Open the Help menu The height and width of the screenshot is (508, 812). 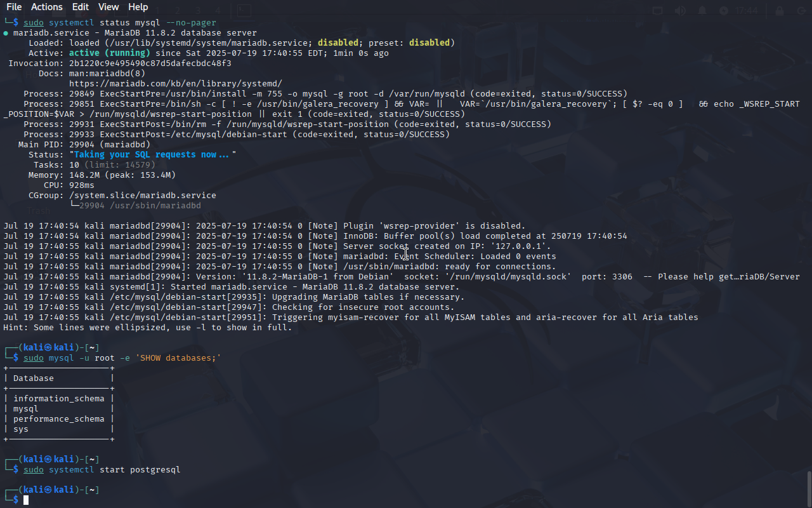click(138, 7)
